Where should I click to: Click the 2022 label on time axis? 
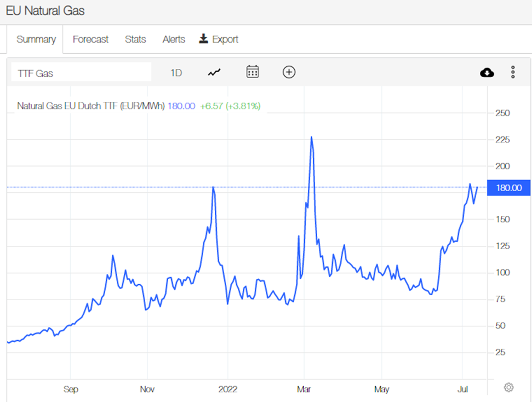click(x=228, y=389)
